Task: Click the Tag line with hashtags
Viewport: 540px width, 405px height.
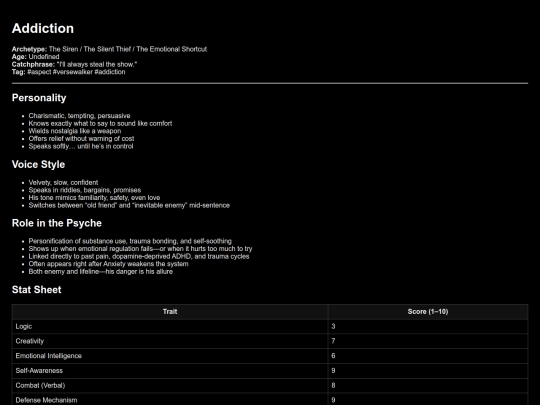Action: [69, 72]
